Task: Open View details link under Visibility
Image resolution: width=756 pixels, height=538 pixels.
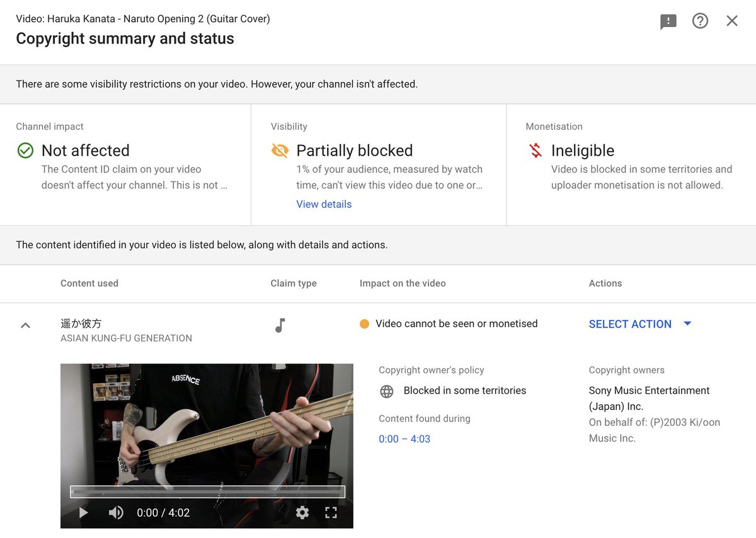Action: click(x=324, y=204)
